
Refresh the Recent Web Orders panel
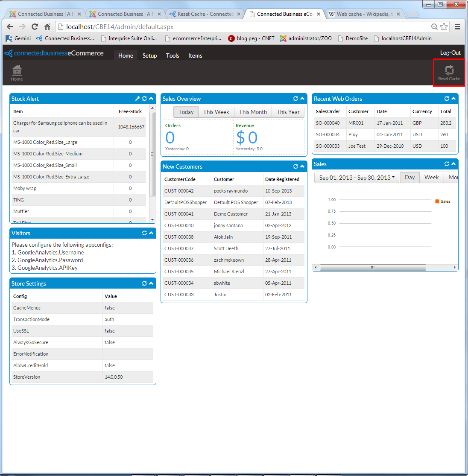click(447, 99)
